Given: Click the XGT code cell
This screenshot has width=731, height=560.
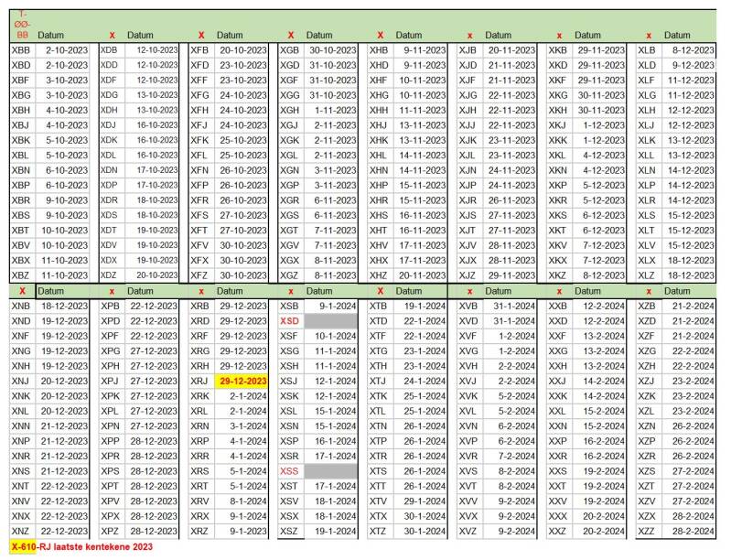Looking at the screenshot, I should 289,231.
